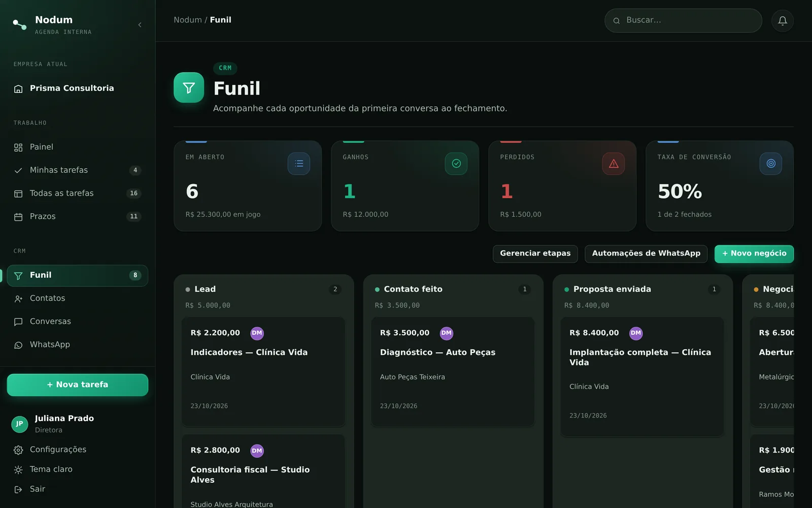Click the Nodum logo icon
The height and width of the screenshot is (508, 812).
(19, 24)
